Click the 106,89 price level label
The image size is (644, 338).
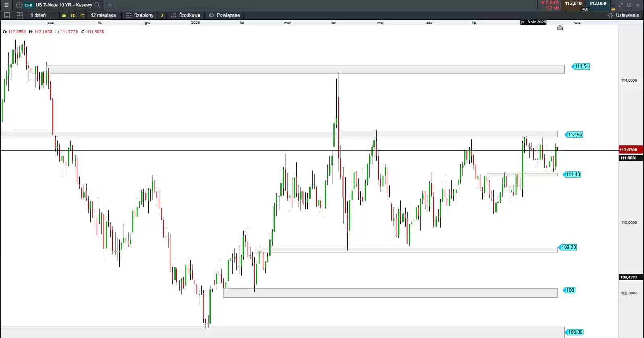point(575,332)
